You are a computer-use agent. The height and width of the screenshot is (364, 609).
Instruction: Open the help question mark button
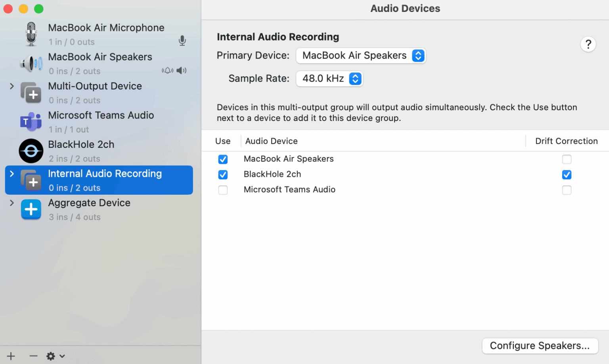(x=588, y=44)
